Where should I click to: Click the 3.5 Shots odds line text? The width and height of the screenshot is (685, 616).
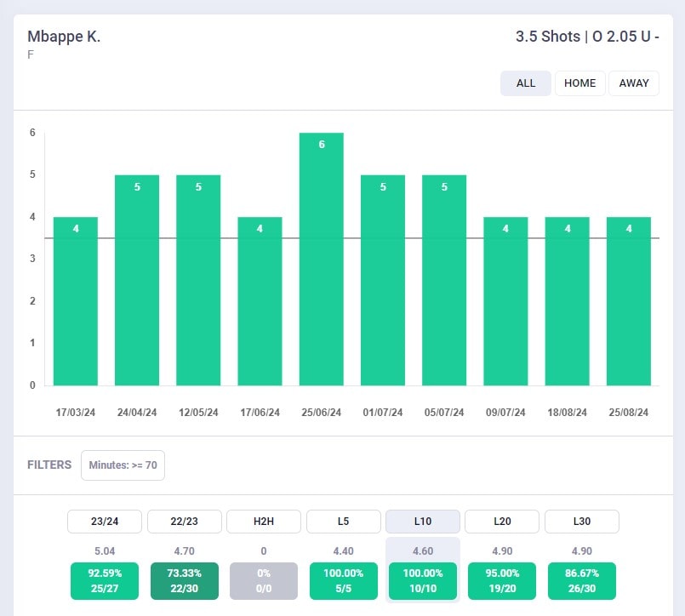(x=587, y=37)
